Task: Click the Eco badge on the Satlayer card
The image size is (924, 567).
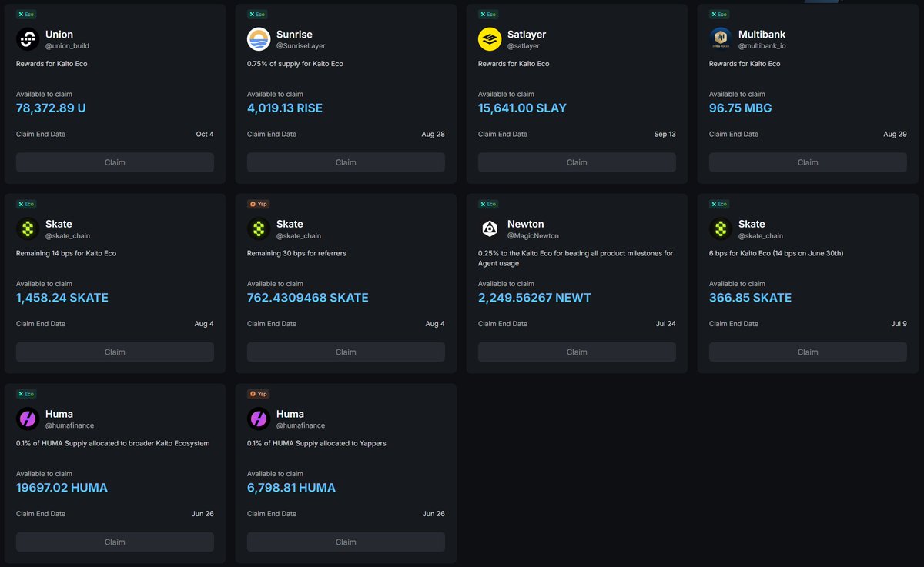Action: [488, 15]
